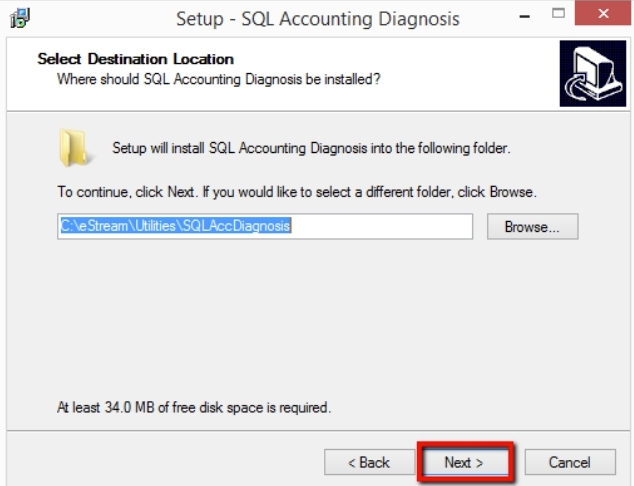Click the yellow folder icon
This screenshot has height=486, width=634.
pyautogui.click(x=74, y=148)
